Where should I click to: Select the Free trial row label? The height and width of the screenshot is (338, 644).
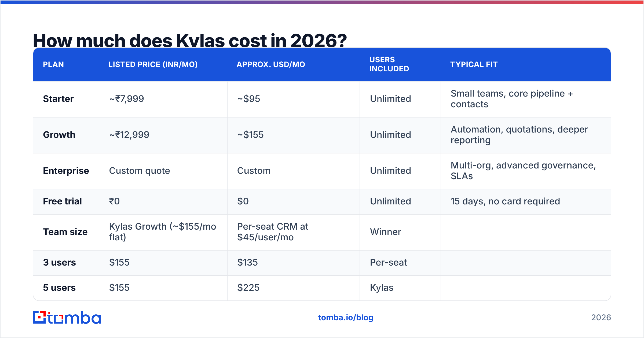point(62,201)
